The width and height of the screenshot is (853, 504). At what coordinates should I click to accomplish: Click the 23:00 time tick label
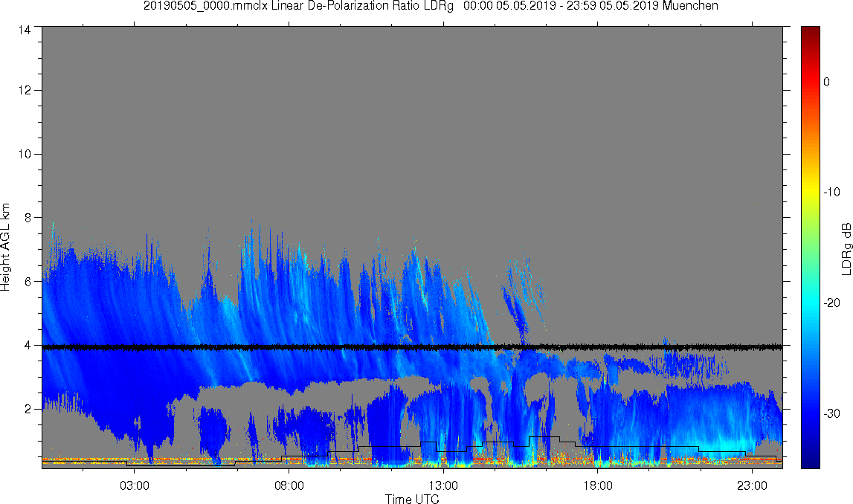point(753,485)
